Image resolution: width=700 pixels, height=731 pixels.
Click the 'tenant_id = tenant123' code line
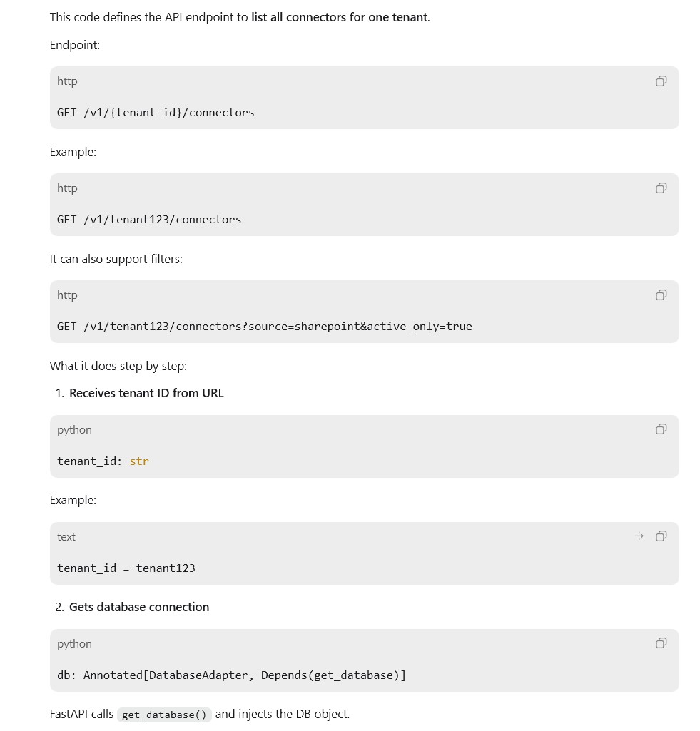click(126, 568)
